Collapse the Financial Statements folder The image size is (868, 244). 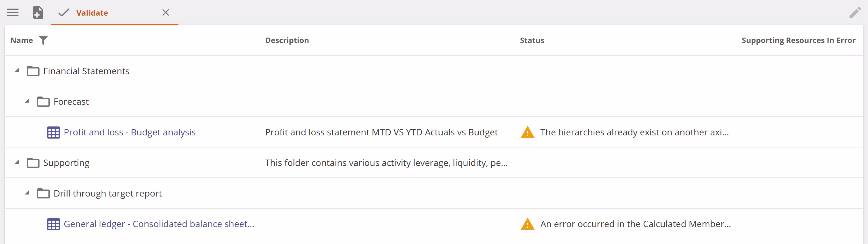tap(17, 71)
